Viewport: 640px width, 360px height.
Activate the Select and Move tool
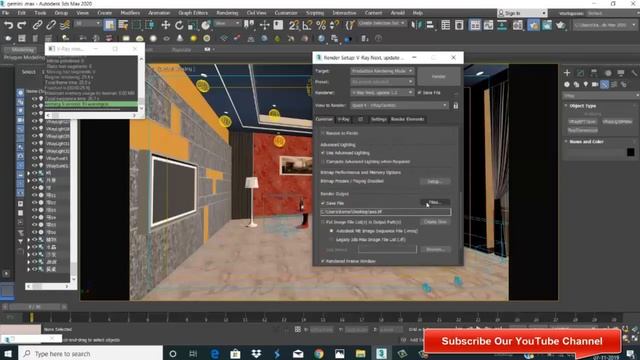point(165,25)
